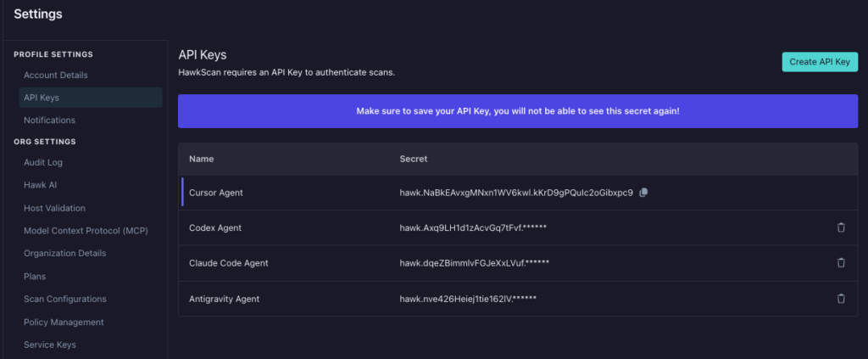Delete the Codex Agent API key
The width and height of the screenshot is (868, 359).
coord(841,227)
